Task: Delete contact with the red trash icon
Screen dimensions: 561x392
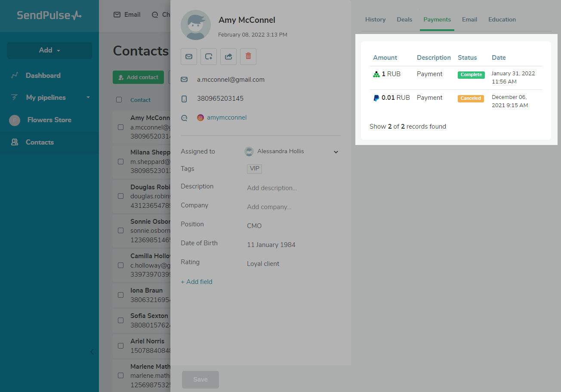Action: [x=248, y=56]
